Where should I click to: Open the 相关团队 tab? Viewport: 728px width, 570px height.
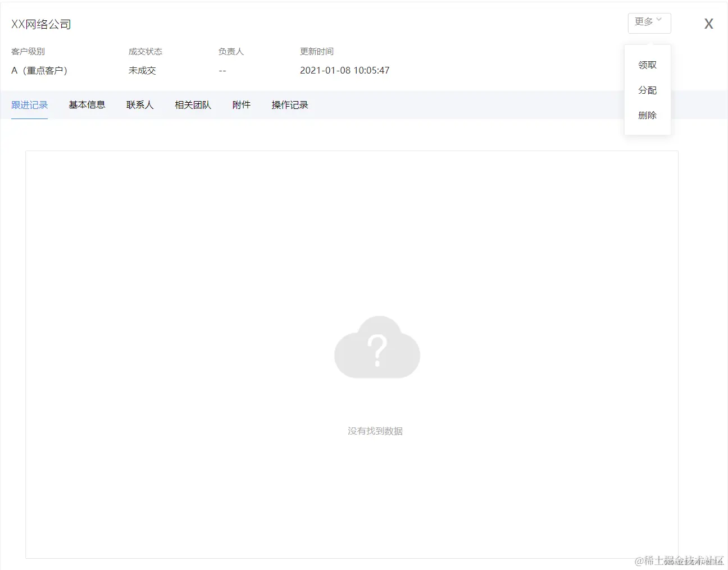point(193,105)
